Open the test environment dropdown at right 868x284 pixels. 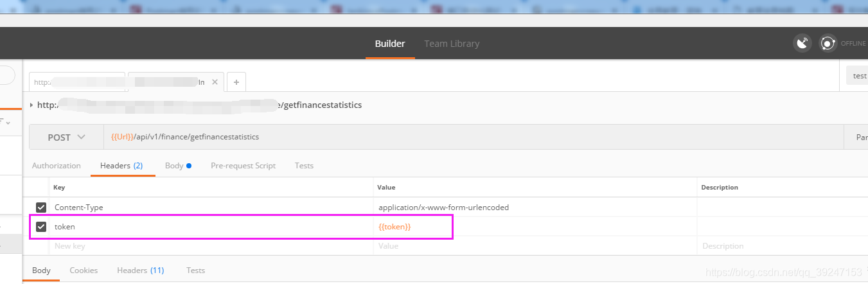click(857, 76)
